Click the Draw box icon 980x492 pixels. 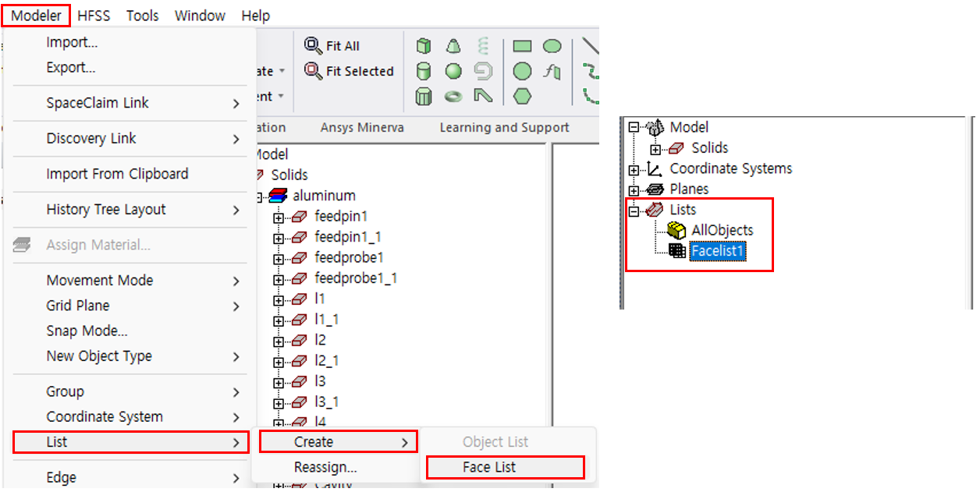pyautogui.click(x=424, y=47)
